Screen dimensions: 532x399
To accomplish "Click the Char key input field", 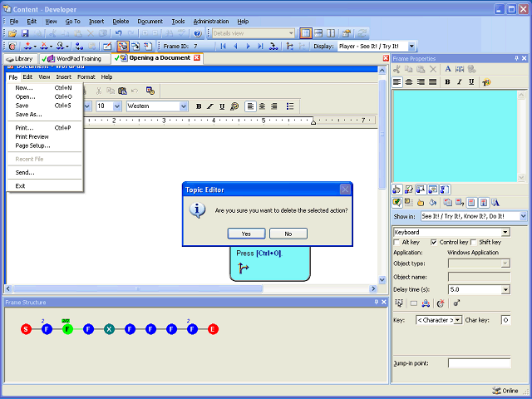I will (505, 320).
